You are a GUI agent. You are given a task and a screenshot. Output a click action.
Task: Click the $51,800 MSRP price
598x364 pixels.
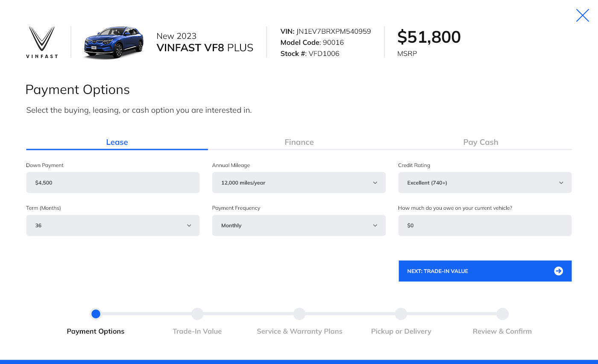pos(429,37)
